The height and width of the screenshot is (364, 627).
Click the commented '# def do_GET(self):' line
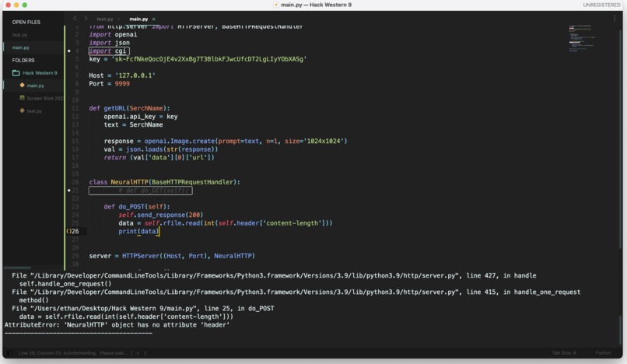click(153, 191)
